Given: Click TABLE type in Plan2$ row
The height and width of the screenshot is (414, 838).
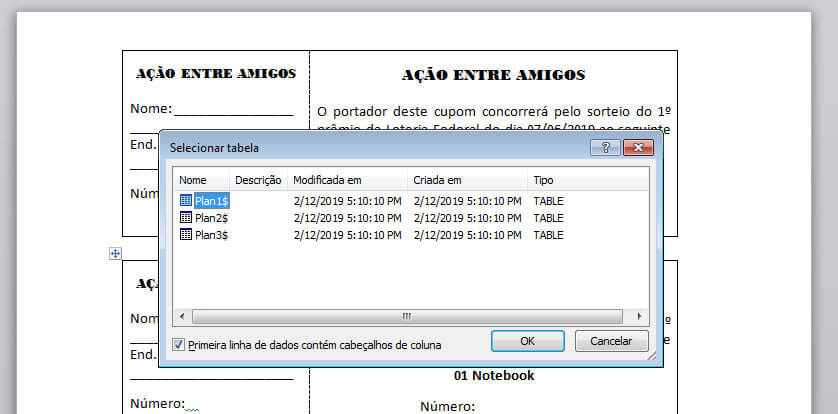Looking at the screenshot, I should (548, 218).
